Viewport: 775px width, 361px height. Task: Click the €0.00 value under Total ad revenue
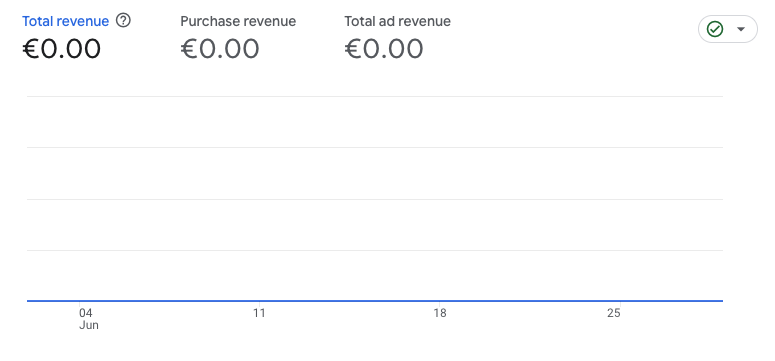pos(384,49)
